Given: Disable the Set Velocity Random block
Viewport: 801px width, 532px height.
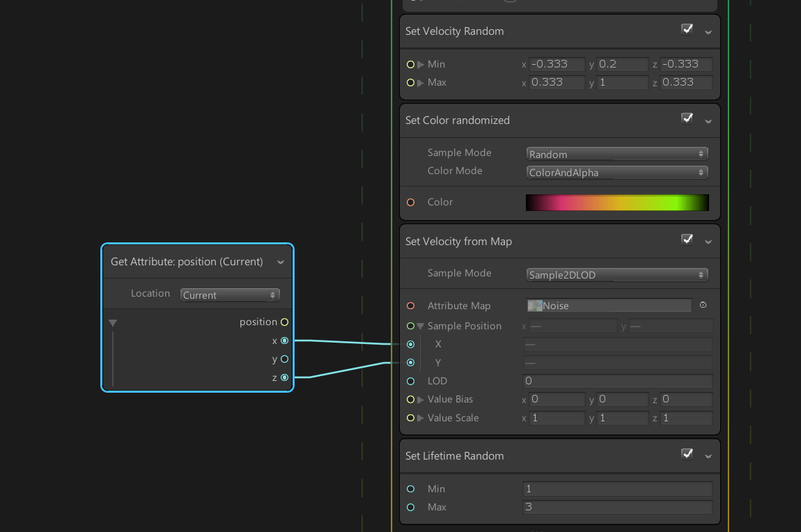Looking at the screenshot, I should pyautogui.click(x=687, y=29).
